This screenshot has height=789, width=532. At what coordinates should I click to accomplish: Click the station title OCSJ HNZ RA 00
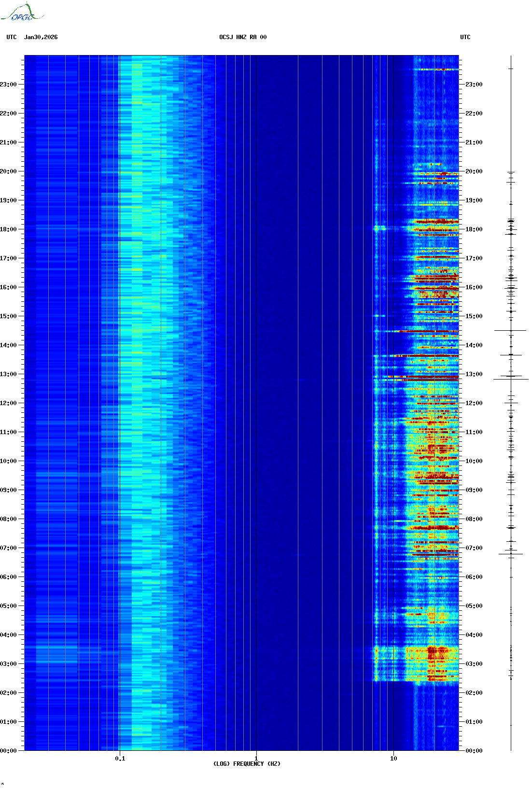tap(243, 37)
